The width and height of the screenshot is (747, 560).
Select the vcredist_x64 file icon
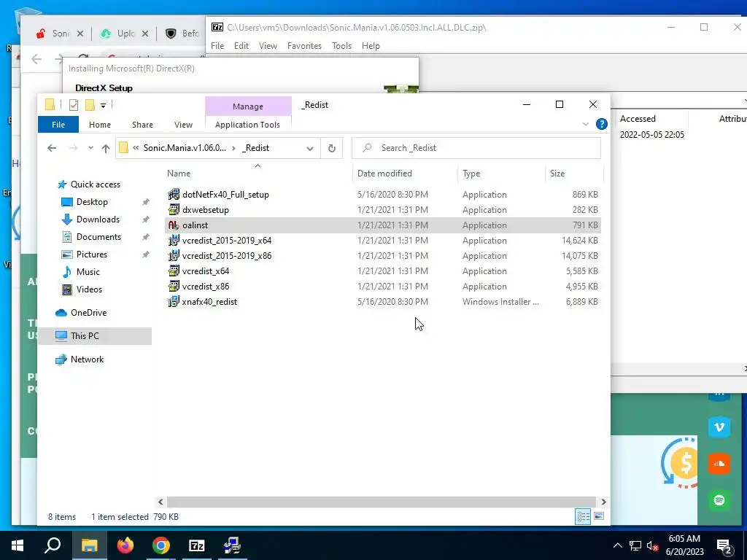point(174,271)
